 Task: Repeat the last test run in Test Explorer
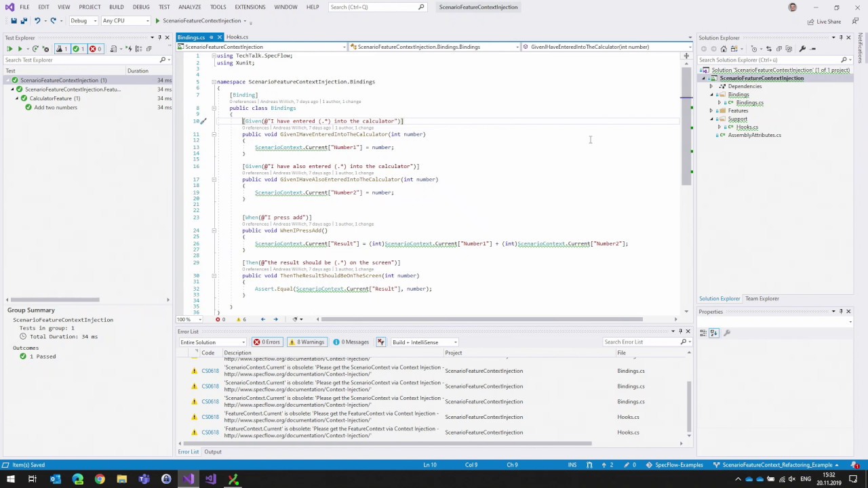(35, 49)
